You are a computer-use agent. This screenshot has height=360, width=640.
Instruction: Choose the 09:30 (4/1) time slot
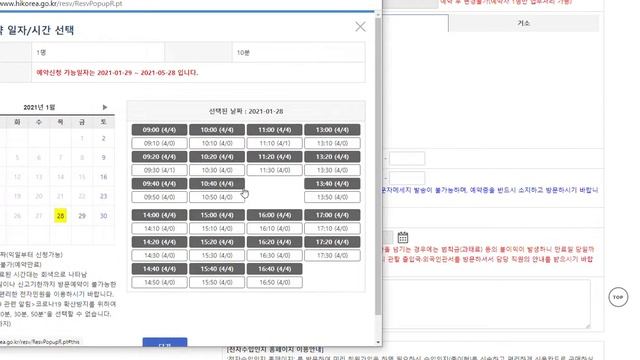[x=159, y=170]
